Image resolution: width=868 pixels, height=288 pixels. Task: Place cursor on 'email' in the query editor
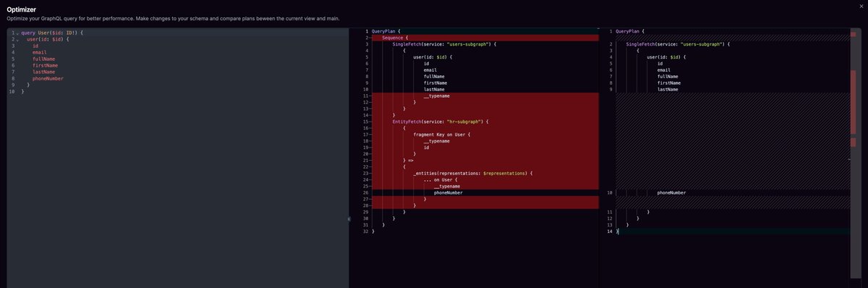[x=40, y=53]
